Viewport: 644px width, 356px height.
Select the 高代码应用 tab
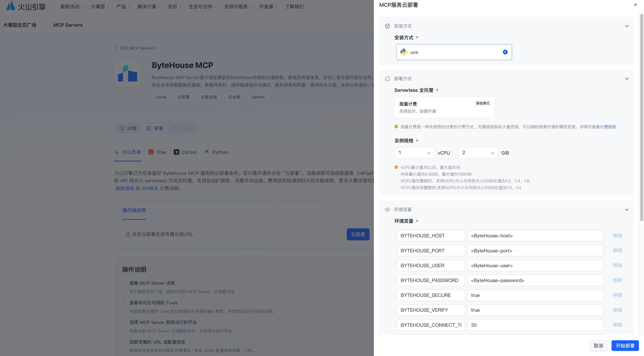tap(134, 210)
